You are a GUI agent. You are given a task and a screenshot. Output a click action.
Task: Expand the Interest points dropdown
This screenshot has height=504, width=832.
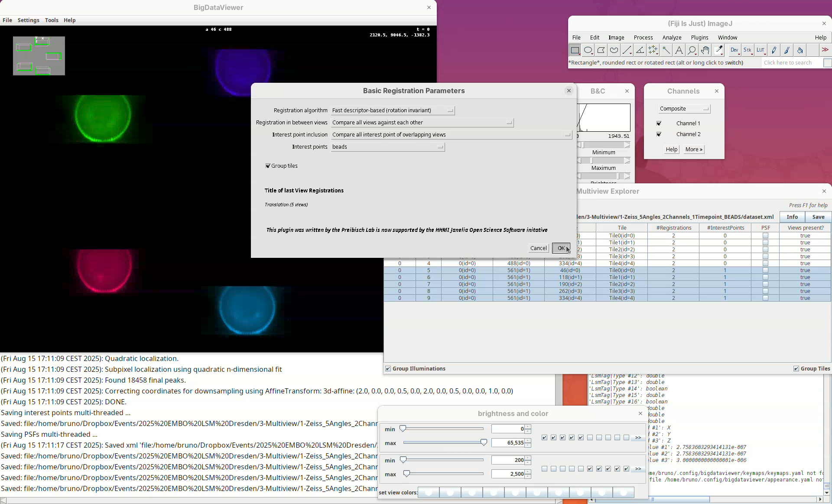tap(388, 147)
